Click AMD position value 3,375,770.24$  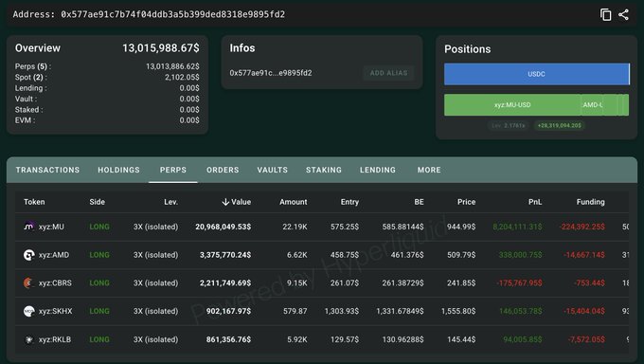point(225,255)
